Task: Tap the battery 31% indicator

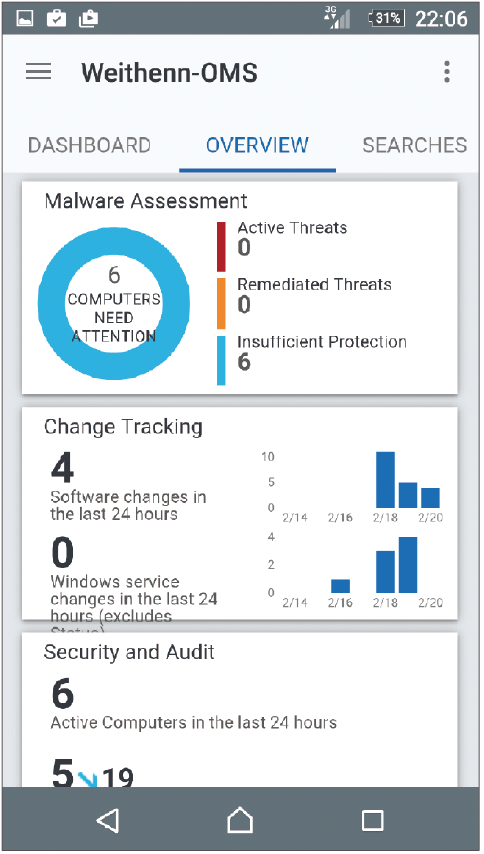Action: click(x=388, y=19)
